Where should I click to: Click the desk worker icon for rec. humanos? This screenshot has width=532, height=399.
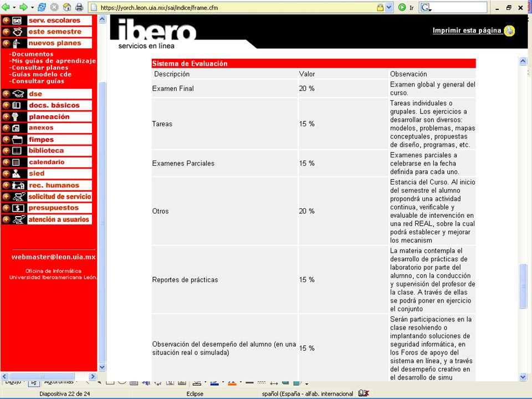click(x=18, y=185)
